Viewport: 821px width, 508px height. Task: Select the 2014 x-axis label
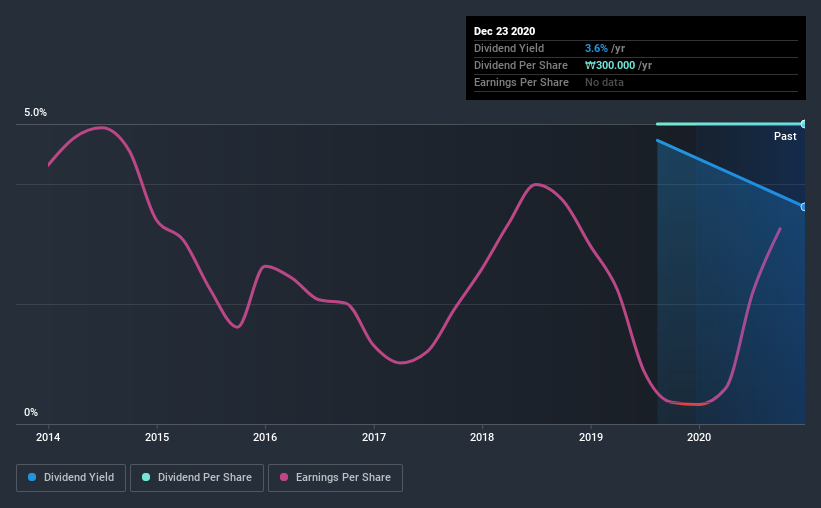point(48,437)
